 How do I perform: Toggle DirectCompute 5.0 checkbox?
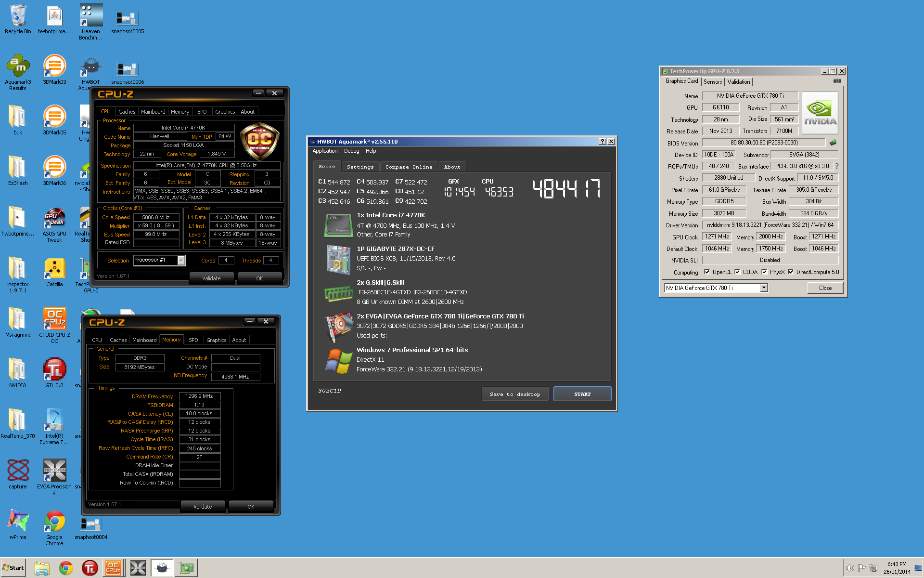tap(791, 272)
